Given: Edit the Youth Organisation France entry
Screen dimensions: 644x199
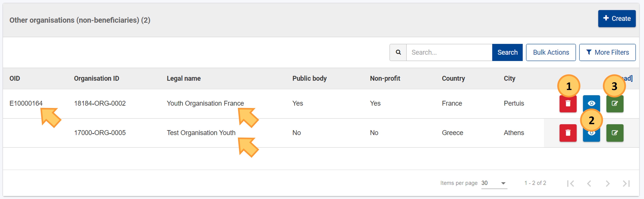Looking at the screenshot, I should (615, 104).
